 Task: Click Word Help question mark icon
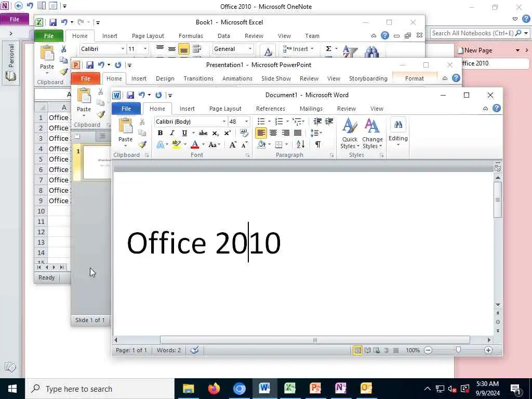pos(496,108)
